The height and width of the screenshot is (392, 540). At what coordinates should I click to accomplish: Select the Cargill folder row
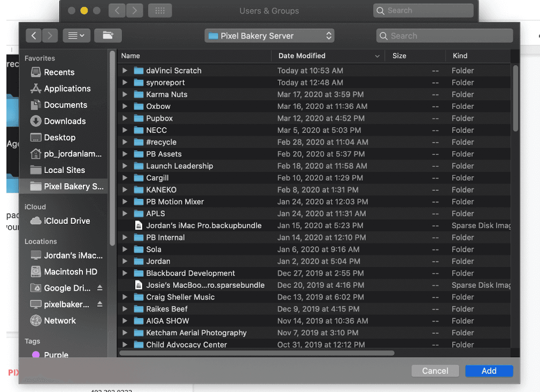(313, 178)
